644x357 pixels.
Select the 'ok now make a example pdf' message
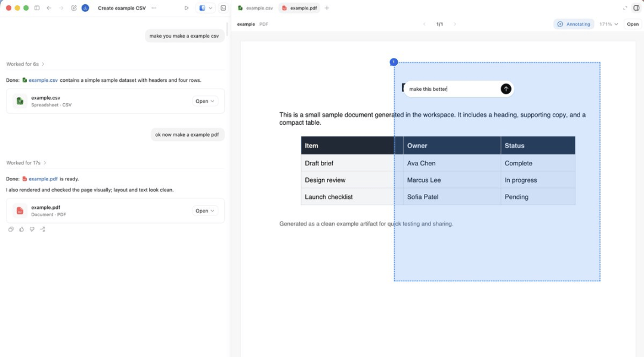(187, 134)
